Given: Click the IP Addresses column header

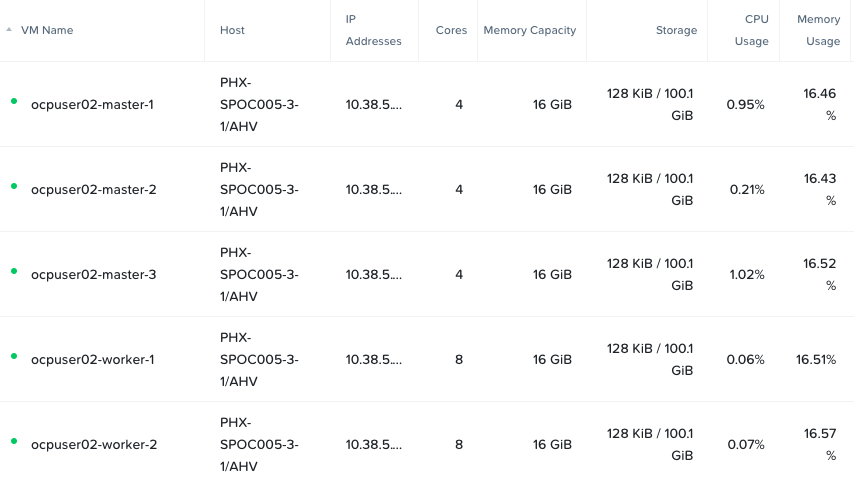Looking at the screenshot, I should click(373, 30).
